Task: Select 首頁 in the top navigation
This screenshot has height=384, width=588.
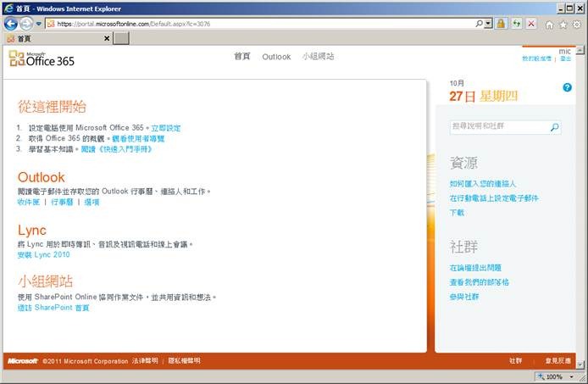Action: [241, 56]
